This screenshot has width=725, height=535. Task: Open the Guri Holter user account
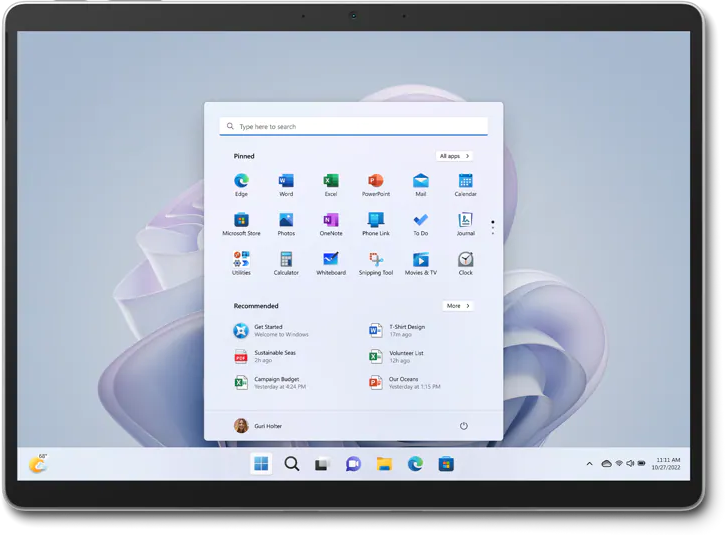click(x=258, y=426)
